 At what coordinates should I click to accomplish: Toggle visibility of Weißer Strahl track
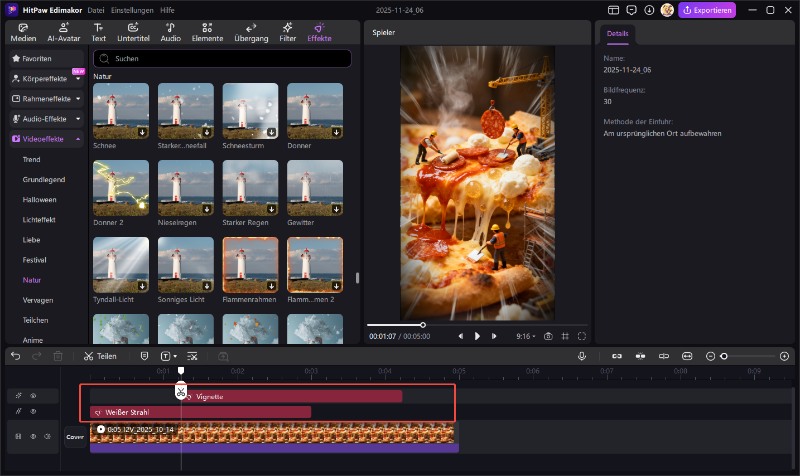[x=32, y=411]
